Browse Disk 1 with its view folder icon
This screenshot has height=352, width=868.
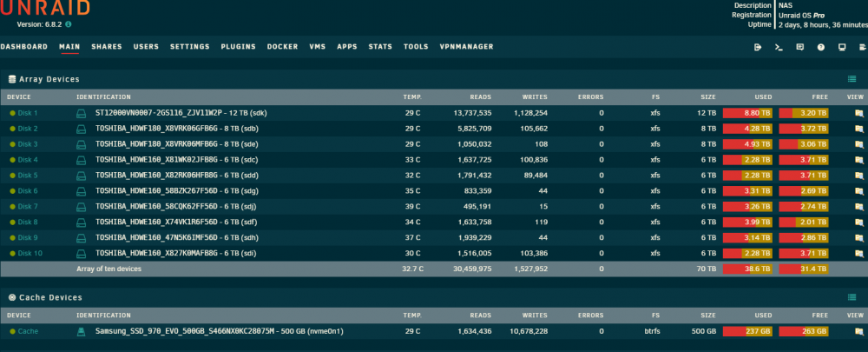pyautogui.click(x=858, y=113)
